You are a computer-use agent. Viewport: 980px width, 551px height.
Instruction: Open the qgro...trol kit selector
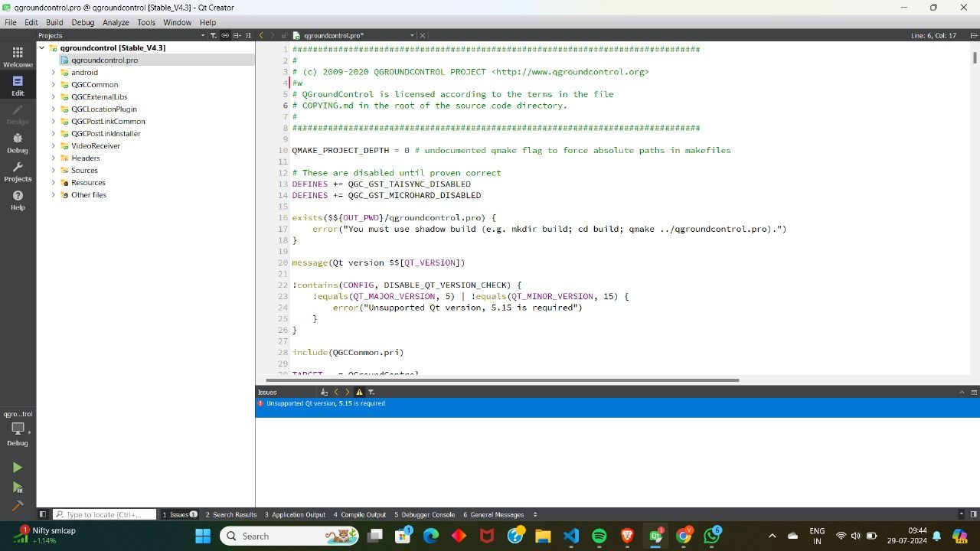(x=18, y=429)
